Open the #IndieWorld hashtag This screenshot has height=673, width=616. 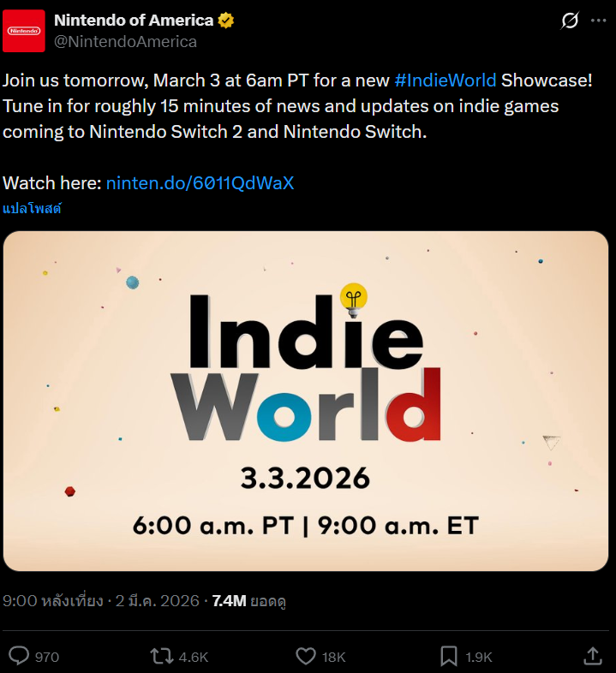pyautogui.click(x=445, y=80)
